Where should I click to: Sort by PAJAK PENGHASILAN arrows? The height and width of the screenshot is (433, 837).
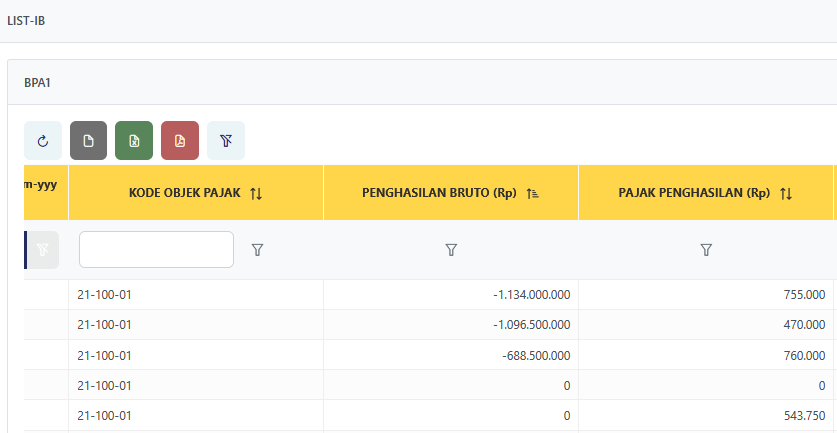(x=786, y=193)
